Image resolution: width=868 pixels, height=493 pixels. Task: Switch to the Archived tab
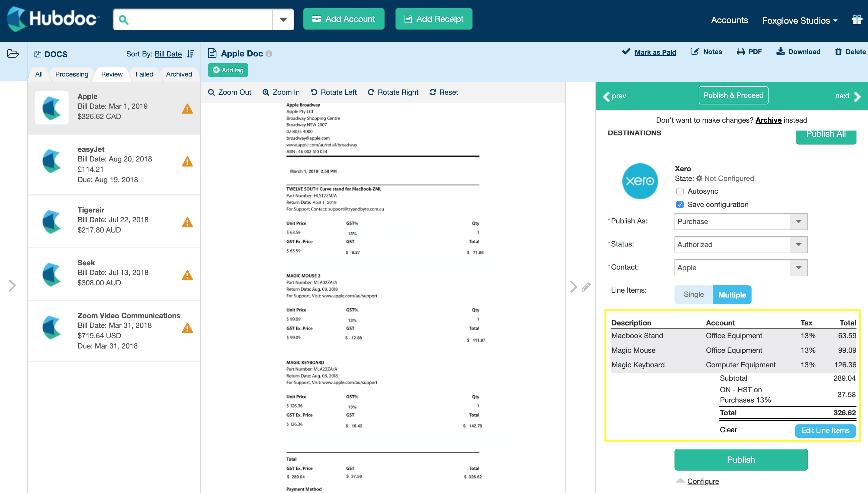click(179, 74)
